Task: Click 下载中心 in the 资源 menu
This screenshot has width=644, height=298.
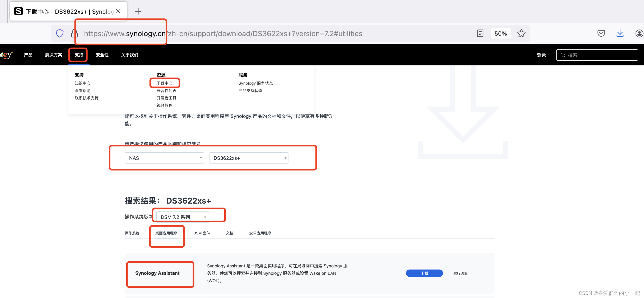Action: (x=164, y=83)
